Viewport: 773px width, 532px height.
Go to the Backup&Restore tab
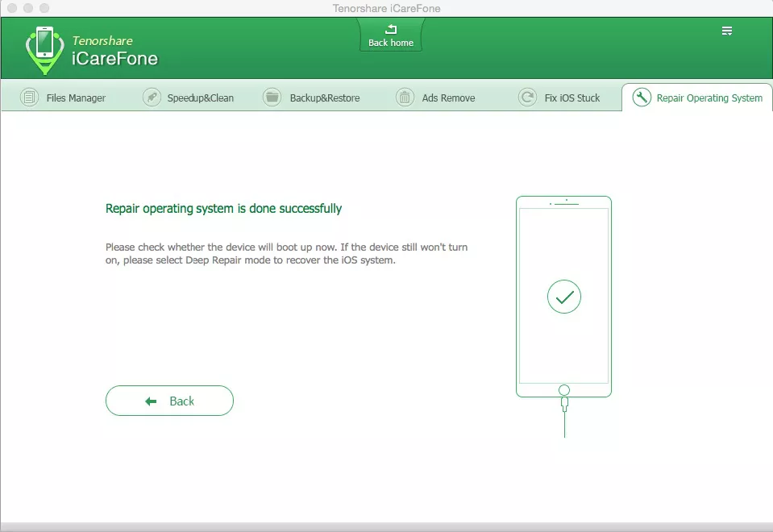point(312,98)
